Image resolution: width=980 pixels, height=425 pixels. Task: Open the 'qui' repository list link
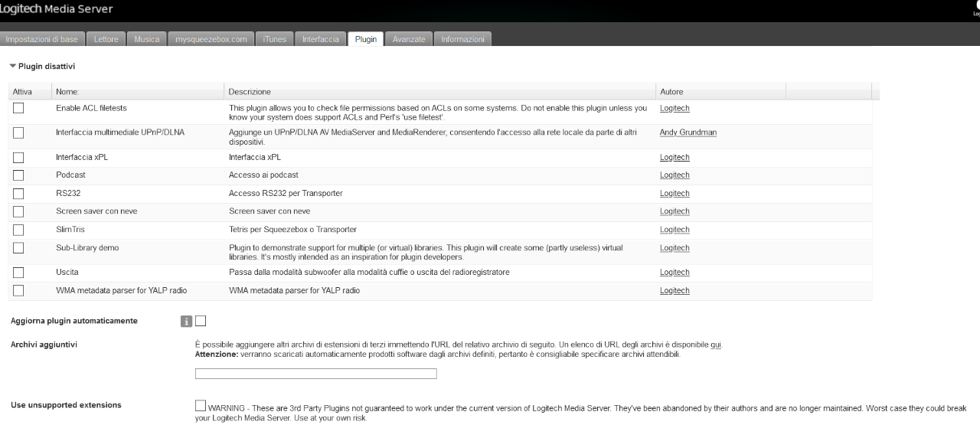(x=716, y=345)
